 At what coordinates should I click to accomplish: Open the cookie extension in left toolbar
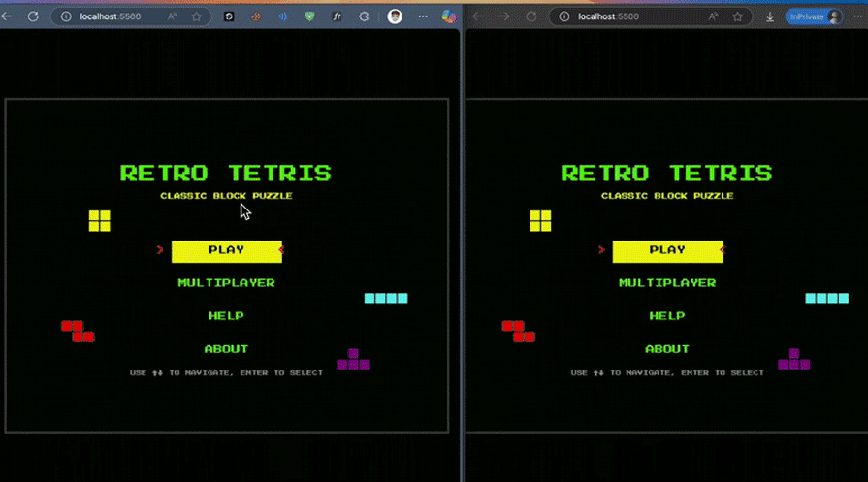256,16
